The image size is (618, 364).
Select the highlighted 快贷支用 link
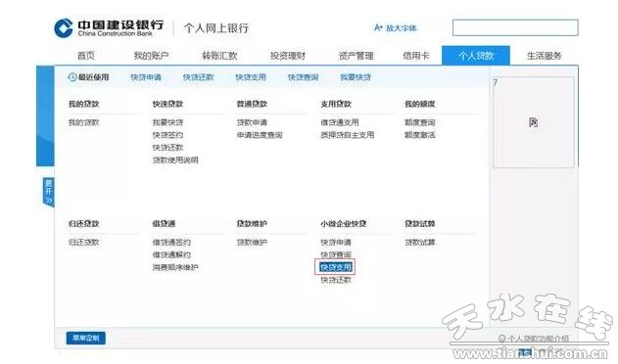(335, 267)
